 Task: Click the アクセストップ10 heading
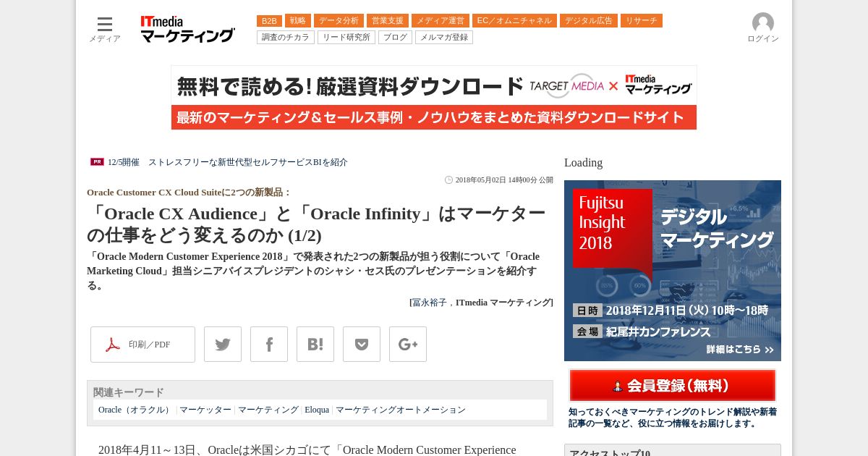[610, 454]
